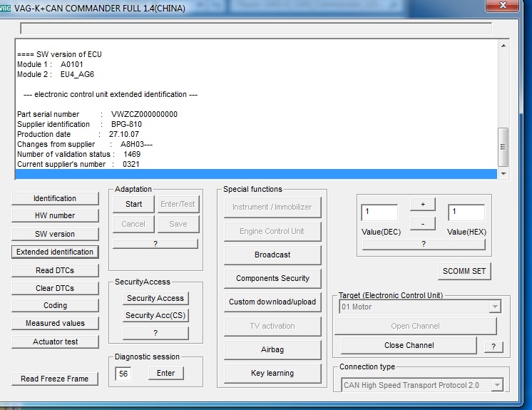Open the Components Security function

[x=272, y=278]
